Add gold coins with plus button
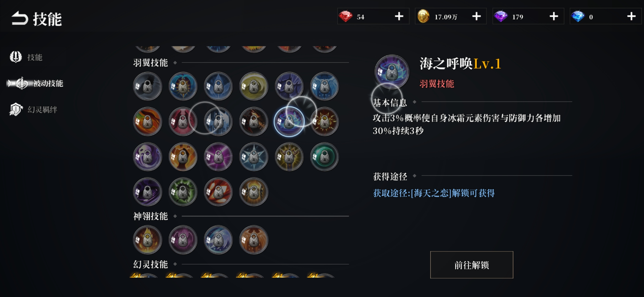644x297 pixels. [x=476, y=16]
